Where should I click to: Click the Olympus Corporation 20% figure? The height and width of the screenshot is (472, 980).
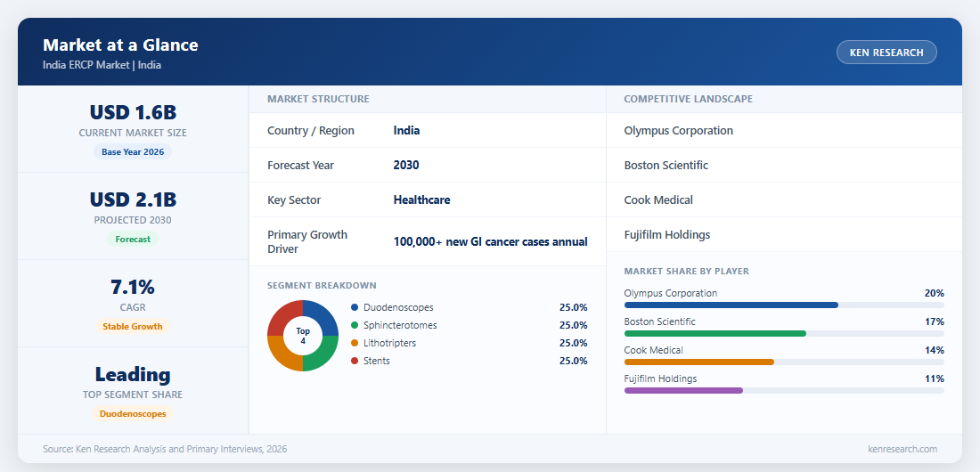(935, 293)
